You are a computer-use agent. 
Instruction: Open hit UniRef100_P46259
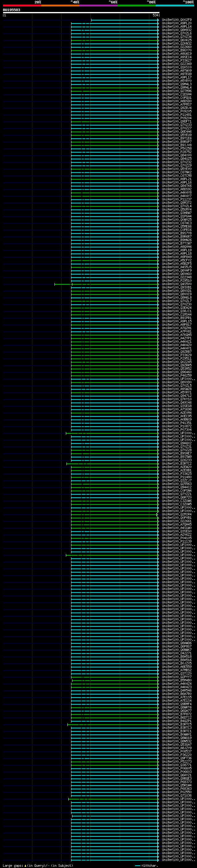177,376
